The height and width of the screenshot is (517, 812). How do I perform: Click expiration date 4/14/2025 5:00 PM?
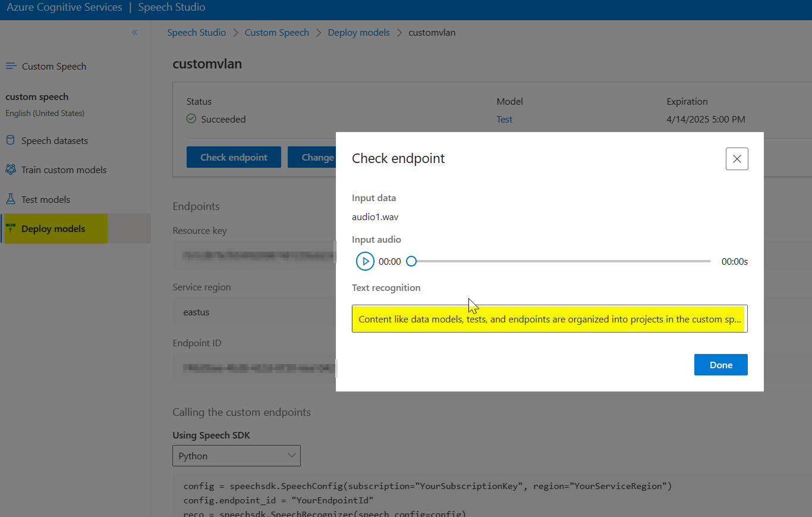click(706, 119)
